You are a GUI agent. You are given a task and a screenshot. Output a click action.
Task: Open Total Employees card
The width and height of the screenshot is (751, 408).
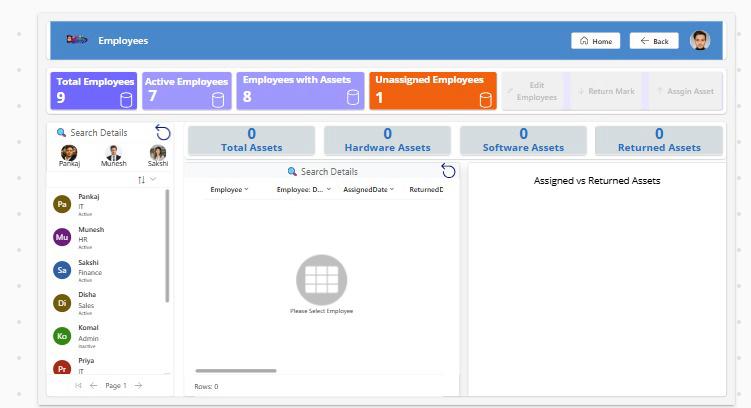(94, 91)
